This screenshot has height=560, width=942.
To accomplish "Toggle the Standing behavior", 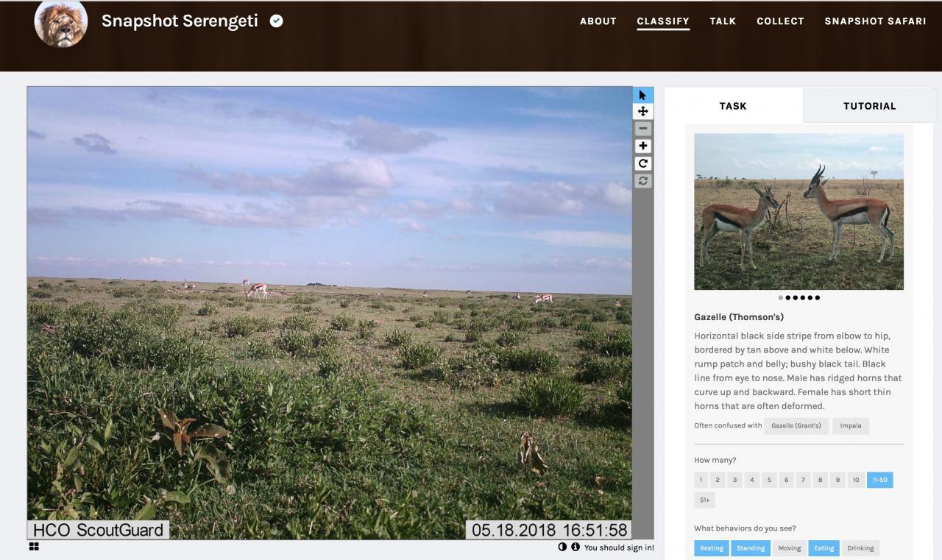I will coord(751,548).
